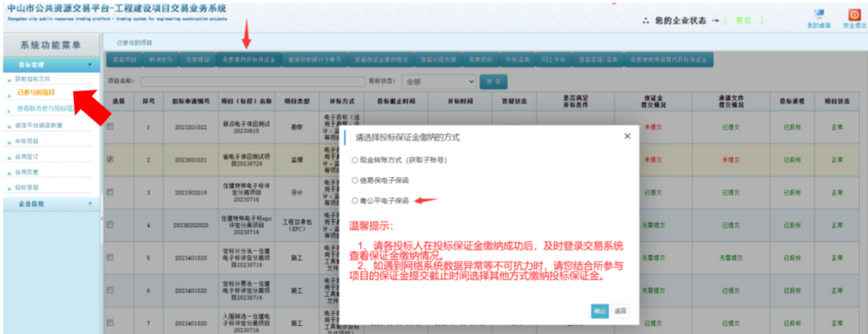Choose 粤公平电子保函 radio option
This screenshot has height=334, width=868.
(355, 202)
